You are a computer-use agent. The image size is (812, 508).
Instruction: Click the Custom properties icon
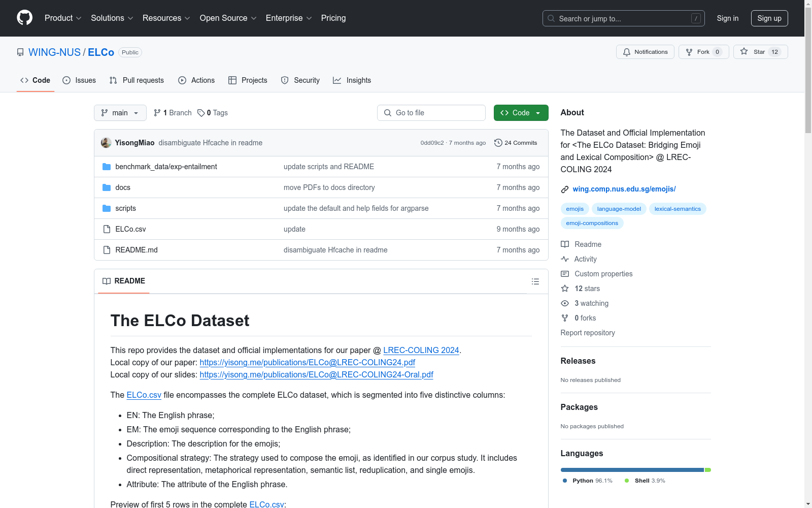click(565, 274)
